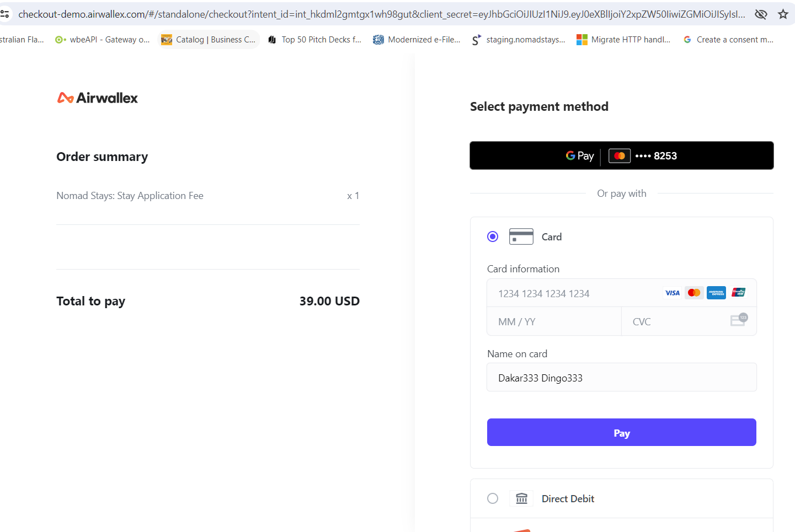Image resolution: width=795 pixels, height=532 pixels.
Task: Click the CVC hint card icon
Action: click(739, 320)
